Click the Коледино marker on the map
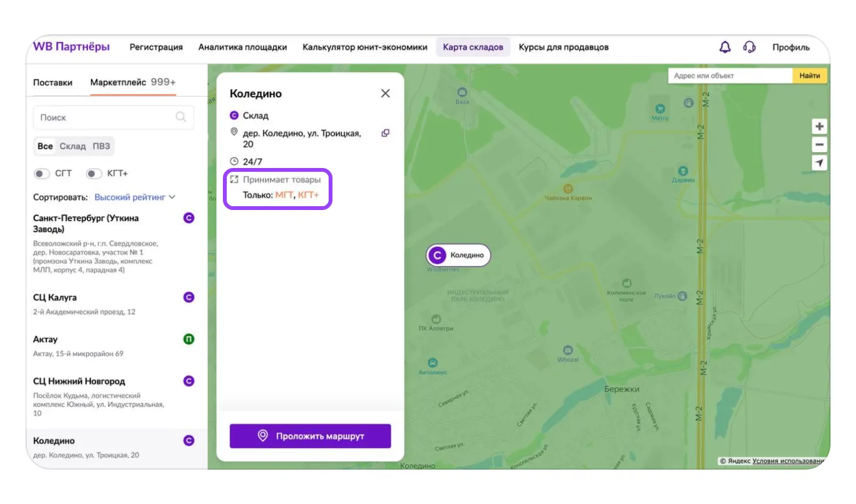 [x=459, y=255]
